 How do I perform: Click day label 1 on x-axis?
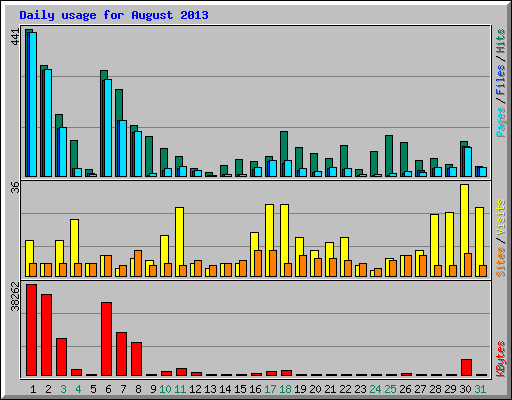(33, 389)
